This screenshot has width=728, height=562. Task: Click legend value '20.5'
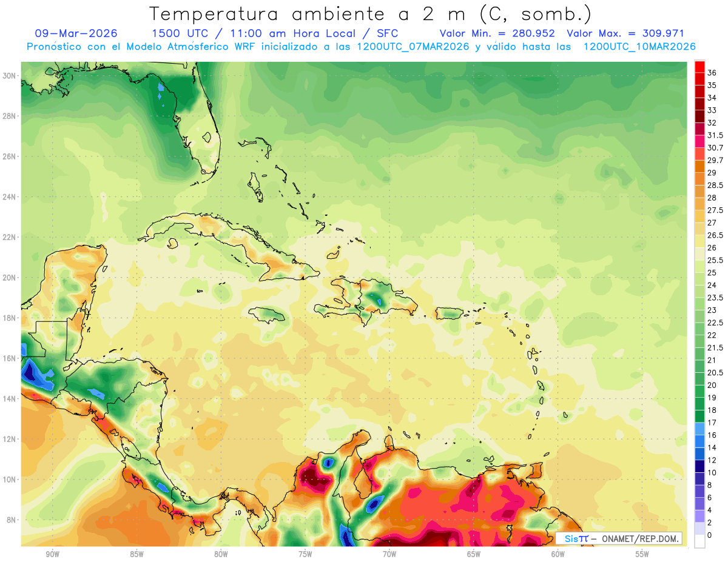[x=715, y=372]
